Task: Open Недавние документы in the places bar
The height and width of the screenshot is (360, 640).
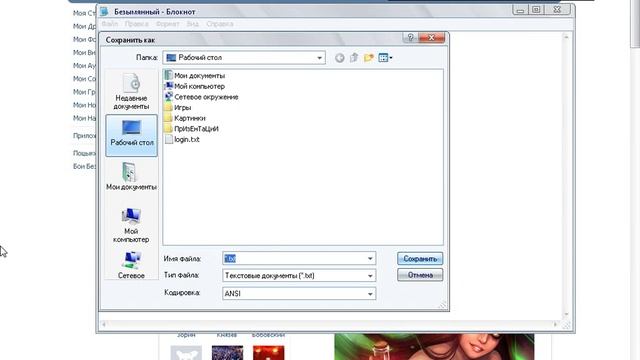Action: click(x=131, y=92)
